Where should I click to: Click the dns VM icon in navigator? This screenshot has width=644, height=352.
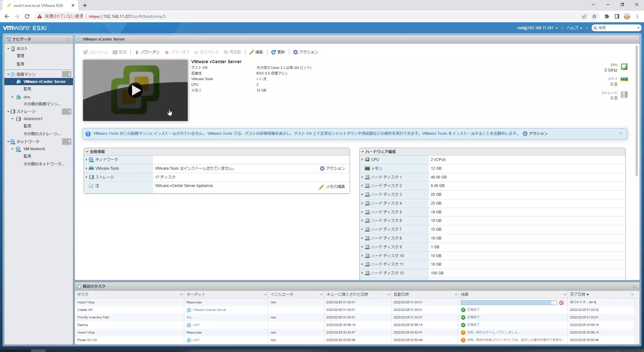[x=19, y=97]
